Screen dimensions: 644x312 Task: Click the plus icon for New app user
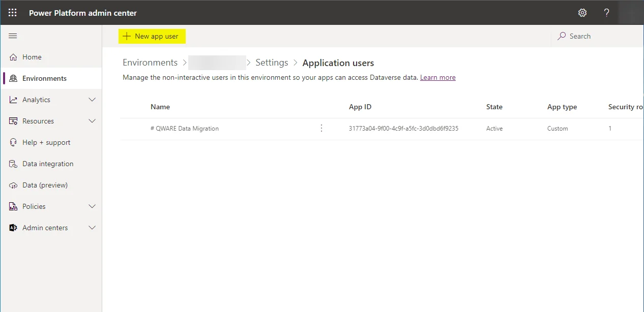click(x=127, y=36)
